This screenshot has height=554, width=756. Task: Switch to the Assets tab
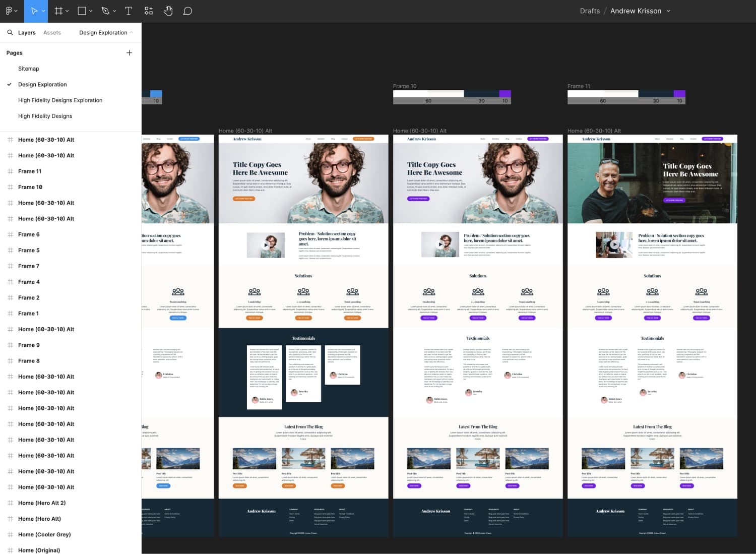pos(51,32)
